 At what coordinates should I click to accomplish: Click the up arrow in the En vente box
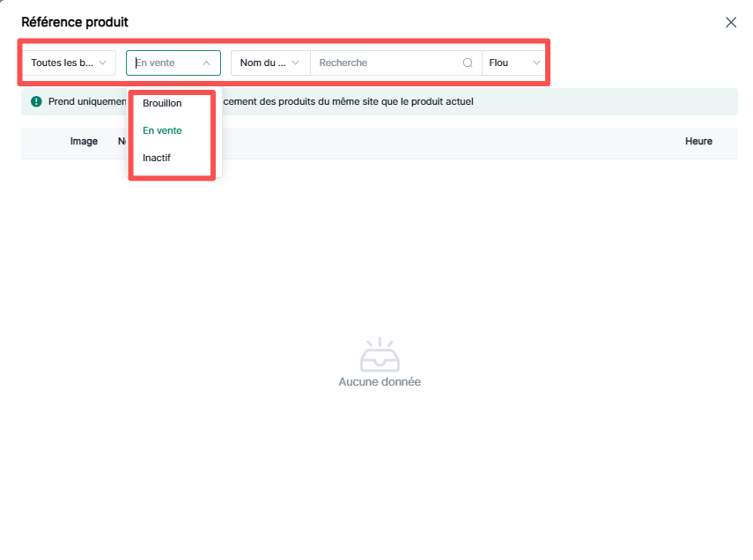206,63
